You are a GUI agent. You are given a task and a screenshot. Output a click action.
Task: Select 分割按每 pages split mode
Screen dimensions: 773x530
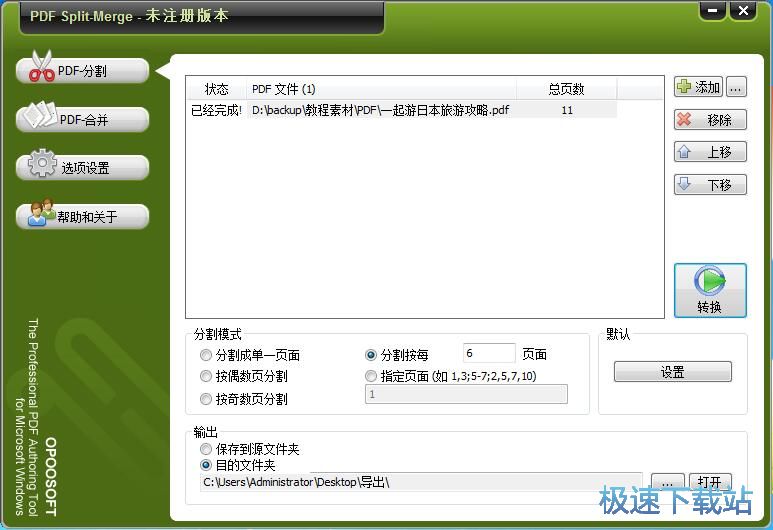pos(397,355)
